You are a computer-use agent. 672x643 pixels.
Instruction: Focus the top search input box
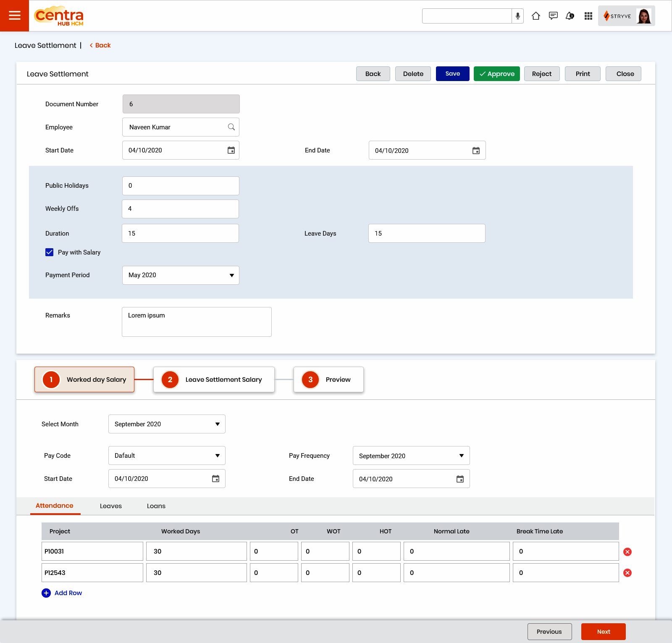point(467,16)
